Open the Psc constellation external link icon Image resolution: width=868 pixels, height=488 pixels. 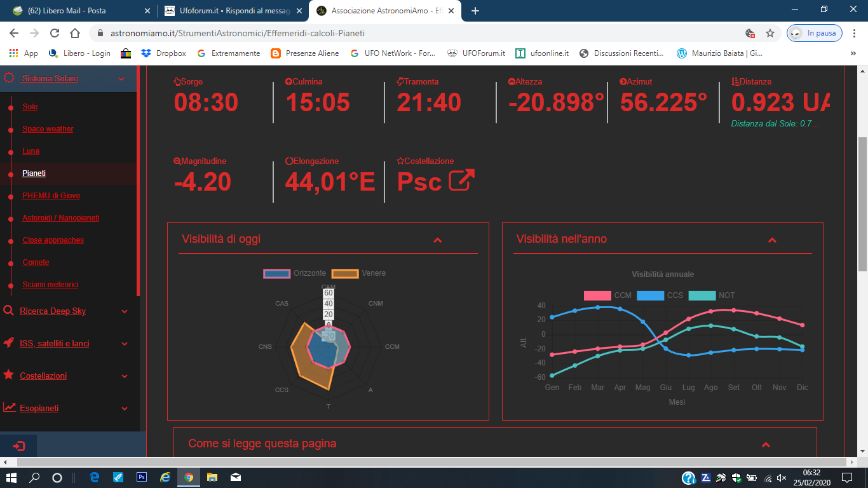pos(461,180)
